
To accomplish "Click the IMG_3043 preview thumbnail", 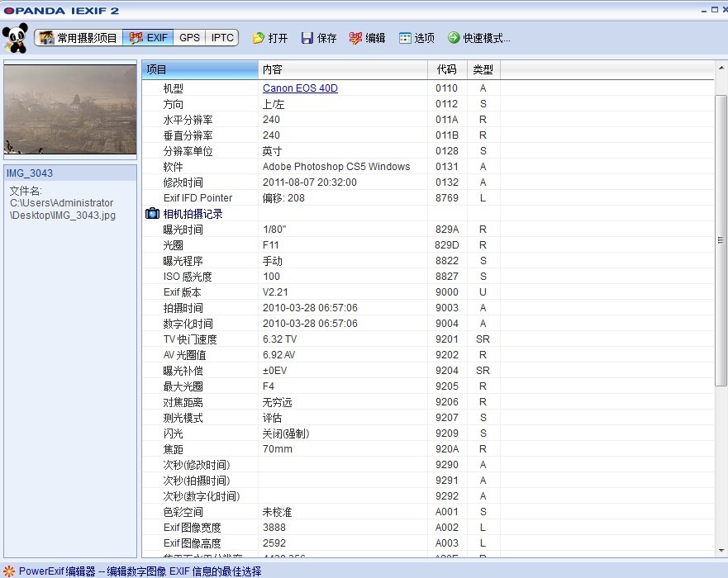I will point(70,110).
